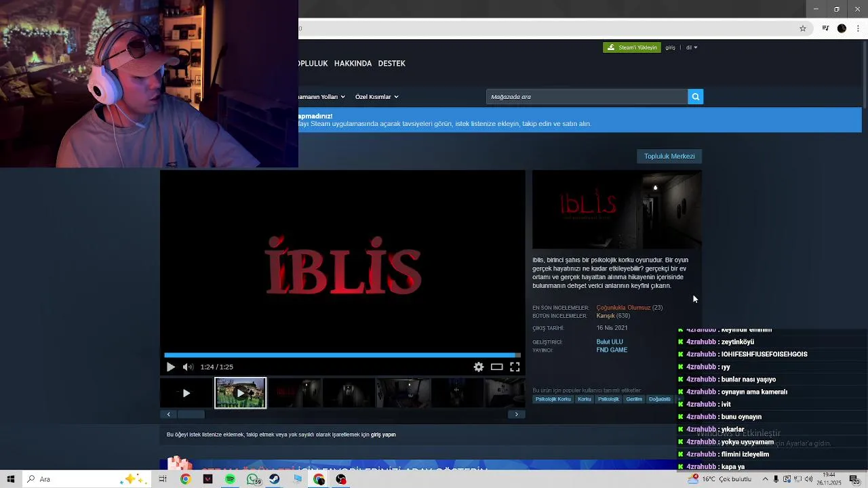
Task: Select the Gerilim tag
Action: [x=634, y=399]
